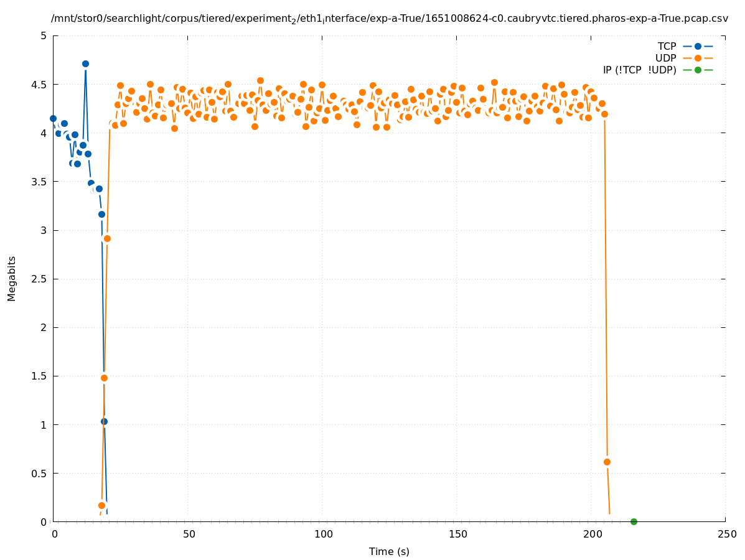
Task: Click the blue TCP legend marker
Action: (698, 46)
